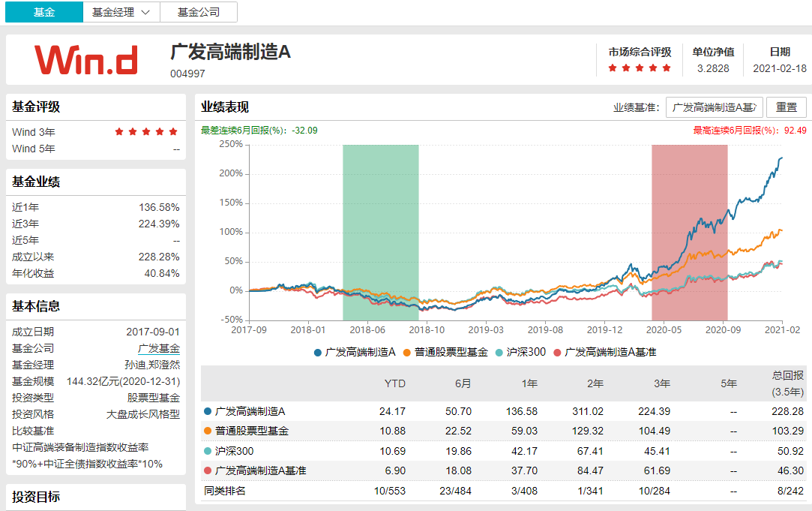The height and width of the screenshot is (511, 812).
Task: Click the 年化收益 value 40.84%
Action: (x=161, y=274)
